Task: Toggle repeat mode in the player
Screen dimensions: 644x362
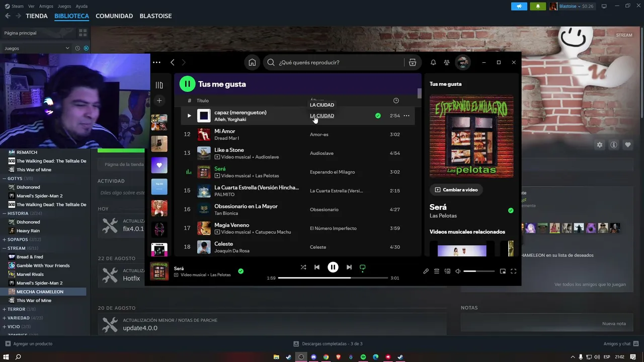Action: pyautogui.click(x=362, y=267)
